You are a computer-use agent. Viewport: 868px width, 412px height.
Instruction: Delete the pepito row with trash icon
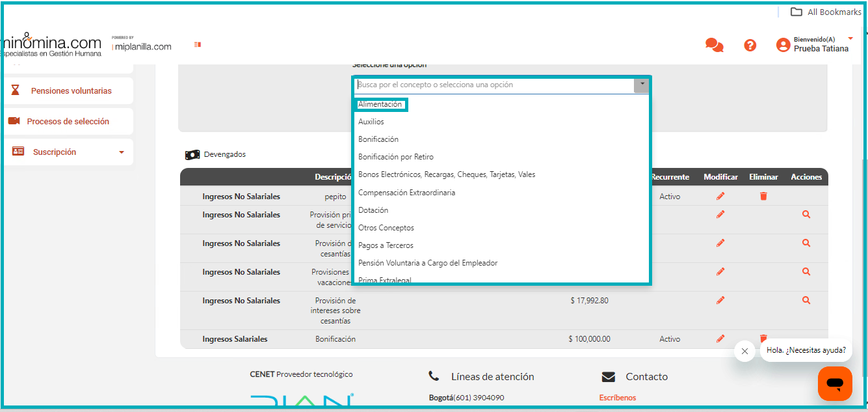coord(763,196)
